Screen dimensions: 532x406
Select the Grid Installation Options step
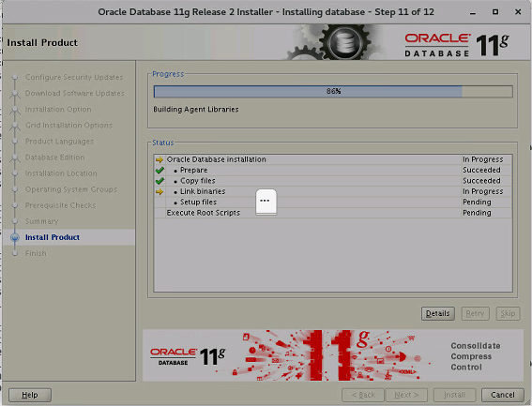[x=68, y=126]
